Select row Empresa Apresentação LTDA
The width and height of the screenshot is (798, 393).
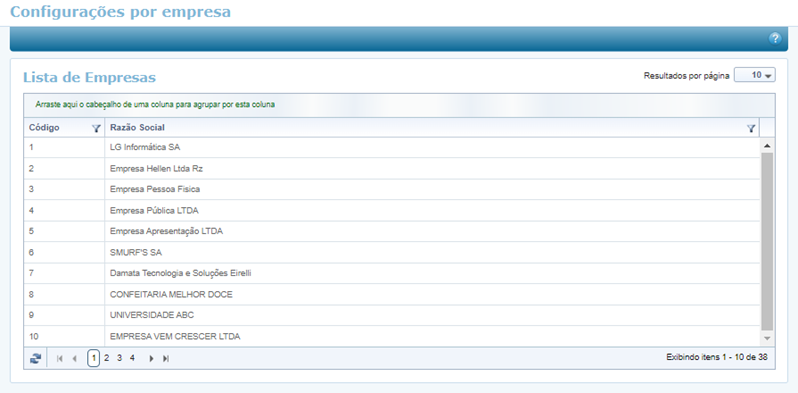(x=392, y=231)
